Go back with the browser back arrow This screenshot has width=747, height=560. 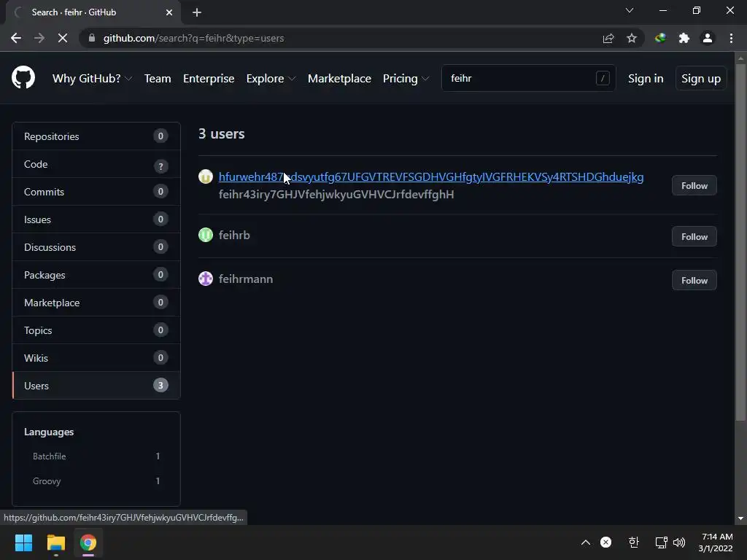(16, 38)
